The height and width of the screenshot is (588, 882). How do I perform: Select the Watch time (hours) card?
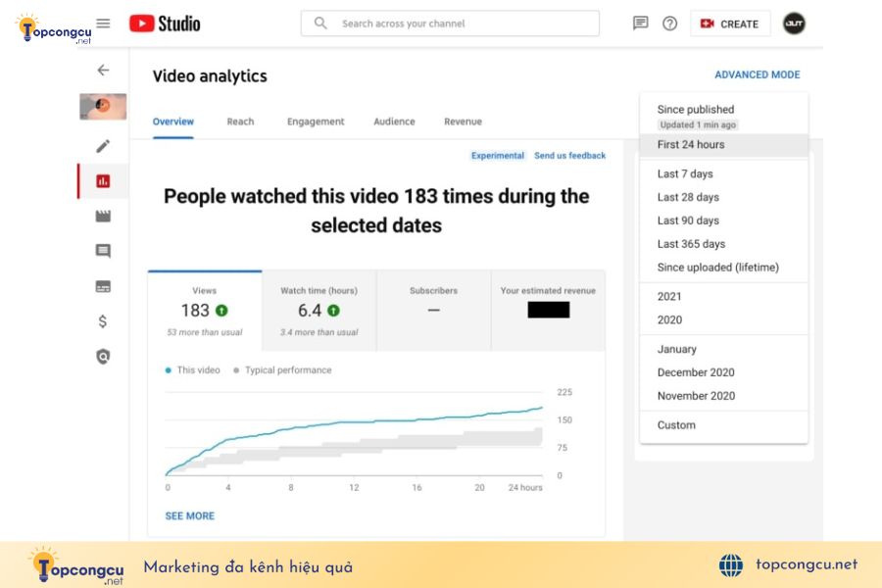pyautogui.click(x=318, y=311)
